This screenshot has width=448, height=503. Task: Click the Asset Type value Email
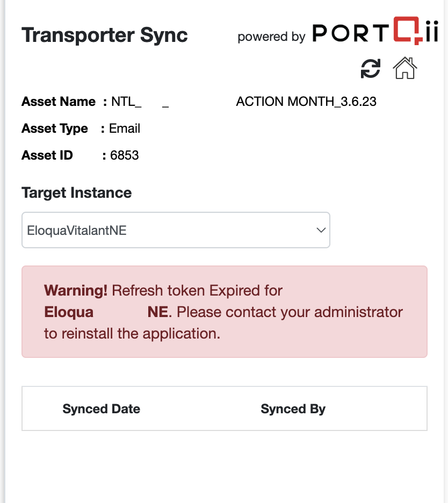click(125, 128)
